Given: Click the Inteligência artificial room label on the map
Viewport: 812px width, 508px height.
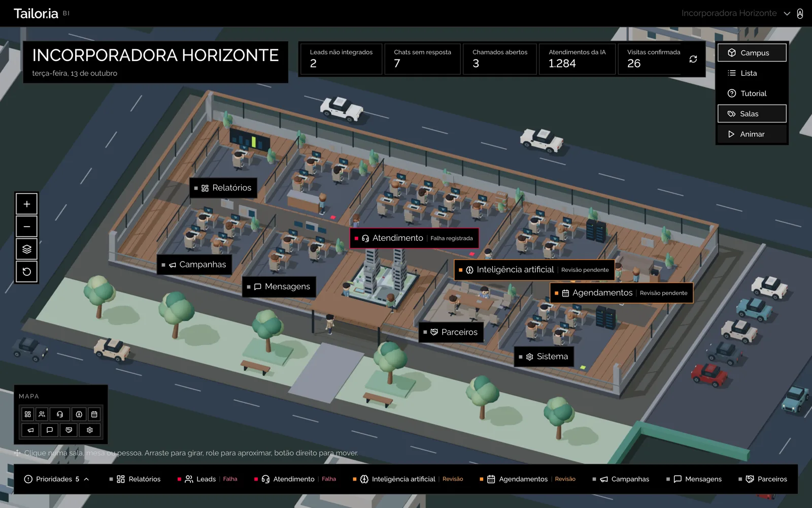Looking at the screenshot, I should click(534, 270).
